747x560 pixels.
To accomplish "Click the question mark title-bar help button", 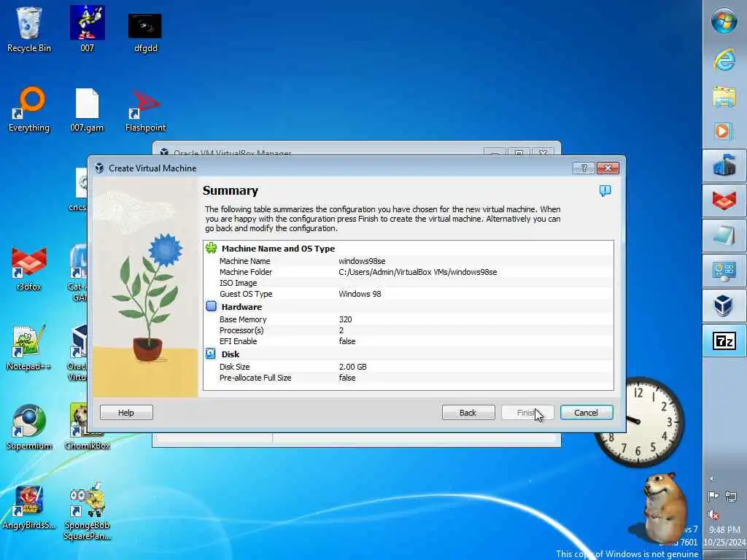I will point(584,168).
